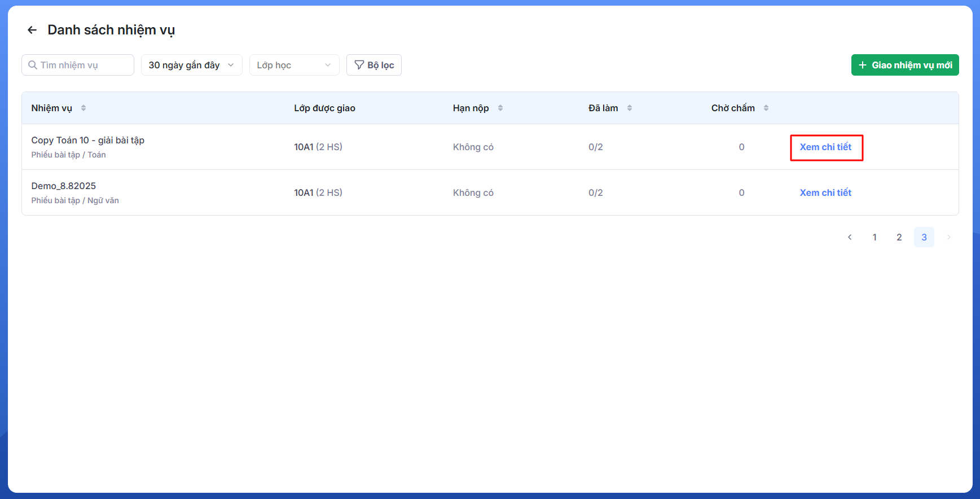Viewport: 980px width, 499px height.
Task: Select pagination page 3
Action: pos(924,237)
